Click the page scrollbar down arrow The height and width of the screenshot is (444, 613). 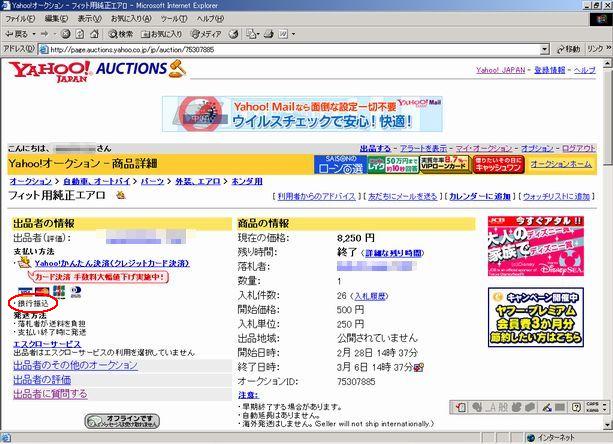(608, 424)
